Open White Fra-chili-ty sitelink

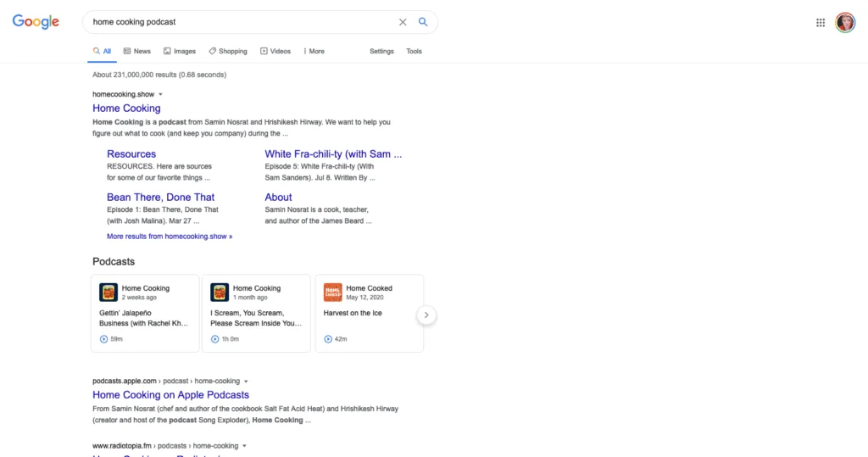(333, 154)
